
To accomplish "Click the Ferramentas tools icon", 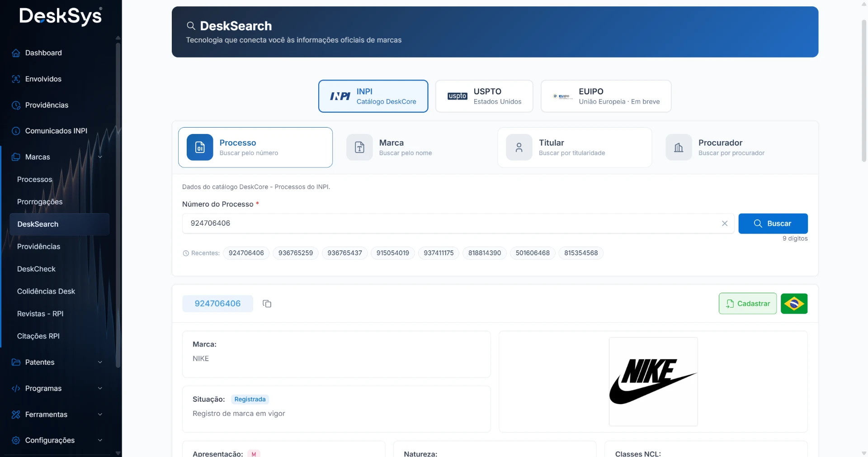I will 16,414.
